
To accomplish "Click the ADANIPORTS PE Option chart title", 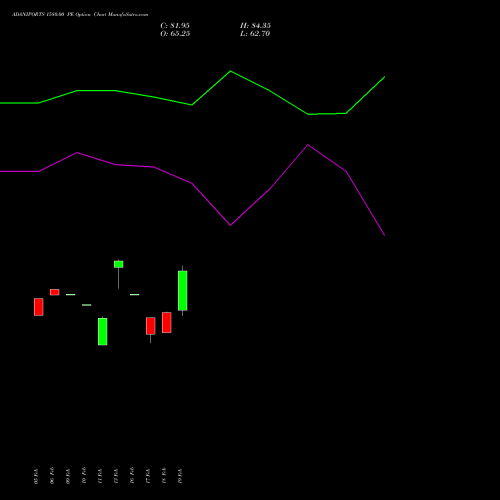I will [x=80, y=15].
